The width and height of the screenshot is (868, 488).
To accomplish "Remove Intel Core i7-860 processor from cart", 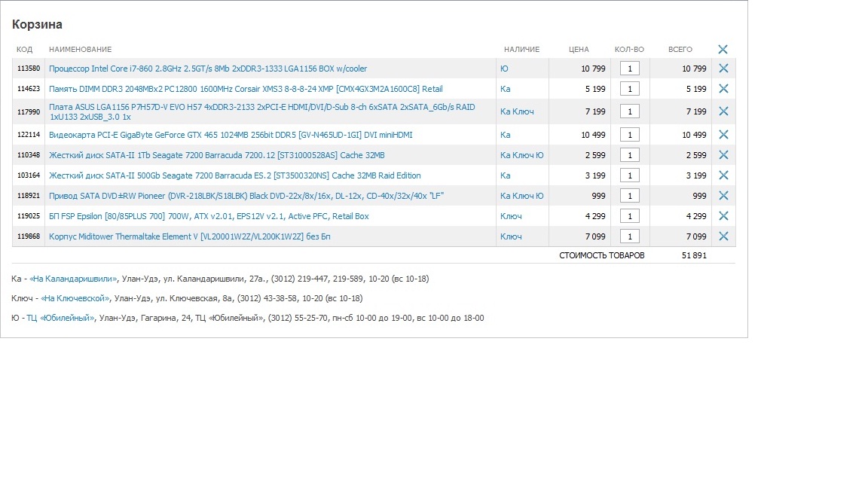I will pyautogui.click(x=723, y=69).
